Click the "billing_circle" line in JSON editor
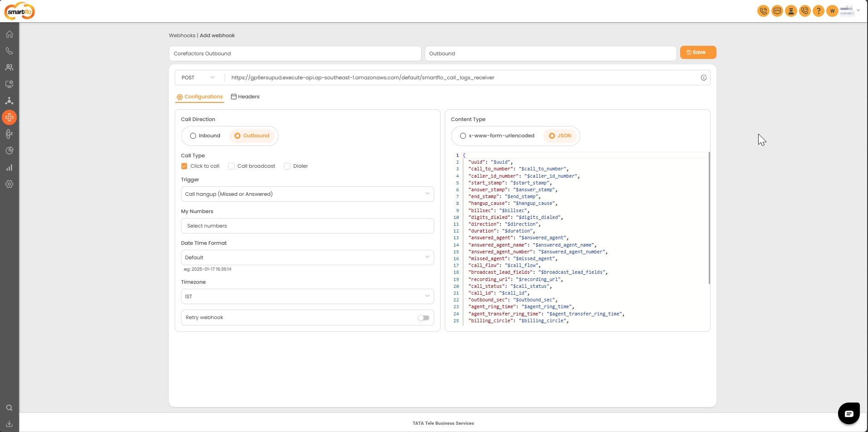Viewport: 868px width, 432px height. coord(519,320)
